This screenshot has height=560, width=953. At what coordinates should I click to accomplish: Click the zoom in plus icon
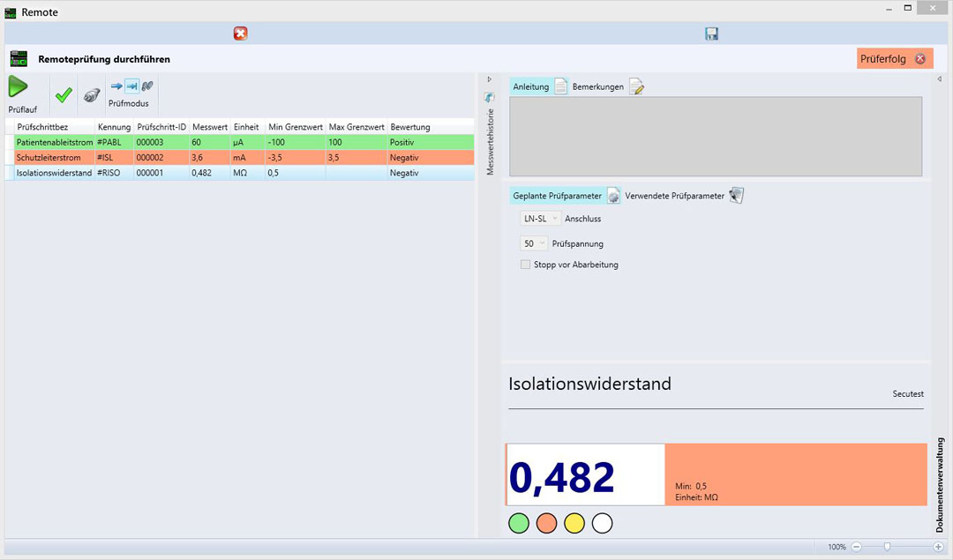point(938,547)
